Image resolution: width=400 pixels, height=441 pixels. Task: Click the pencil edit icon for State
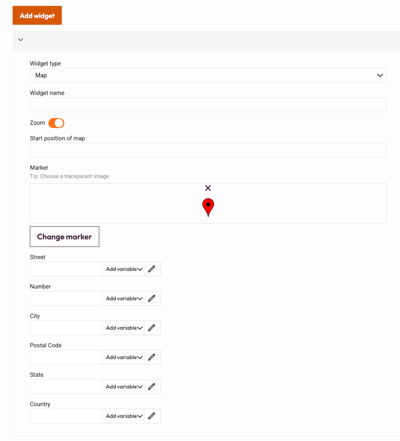point(152,387)
